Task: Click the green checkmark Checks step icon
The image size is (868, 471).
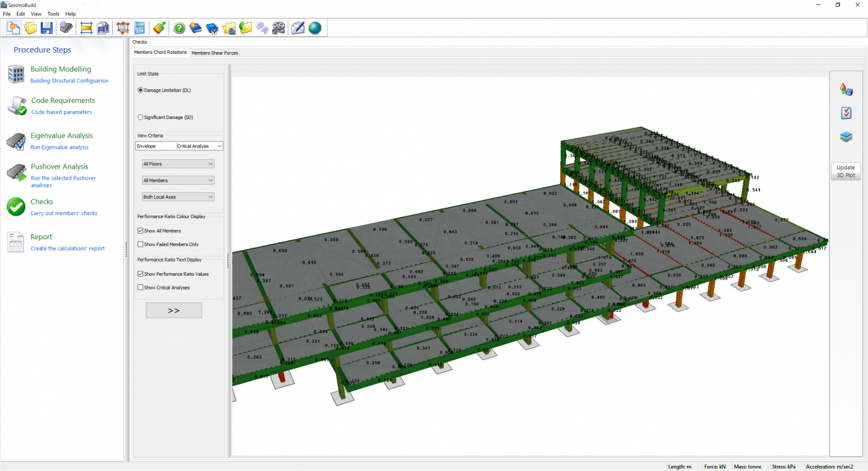Action: click(16, 207)
